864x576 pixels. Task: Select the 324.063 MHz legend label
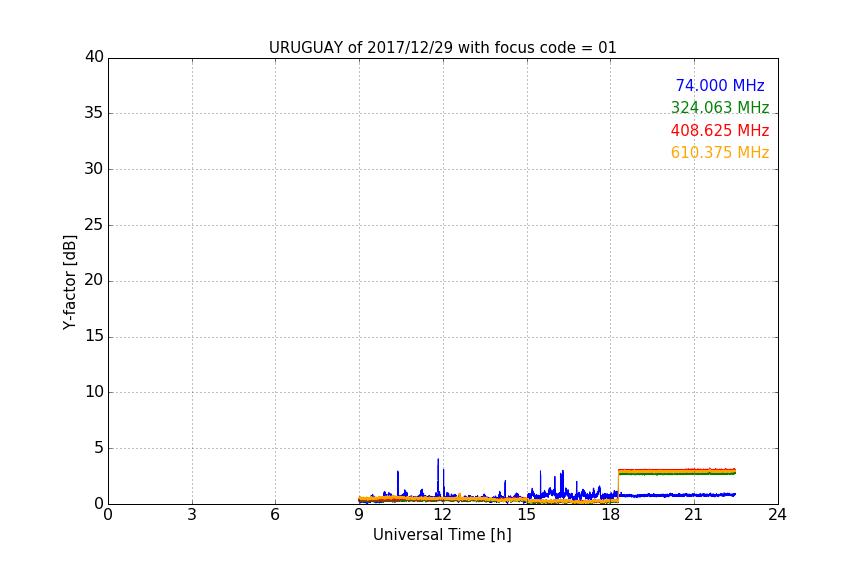720,107
